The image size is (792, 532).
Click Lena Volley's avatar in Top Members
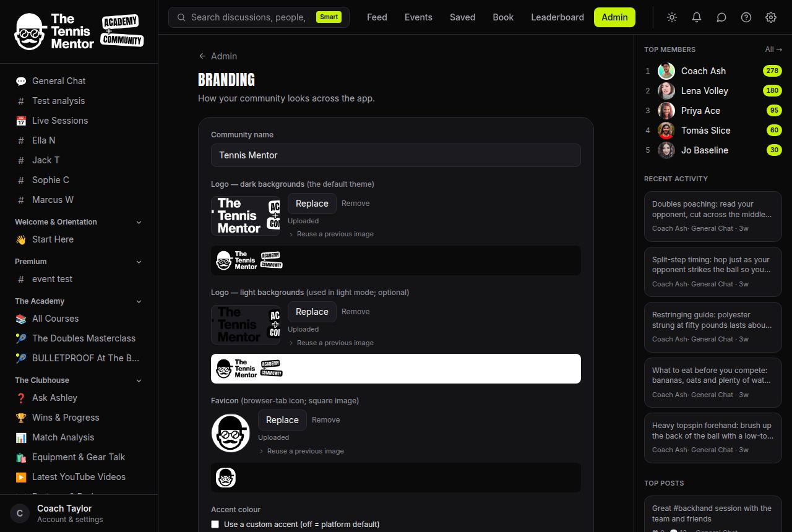tap(666, 91)
